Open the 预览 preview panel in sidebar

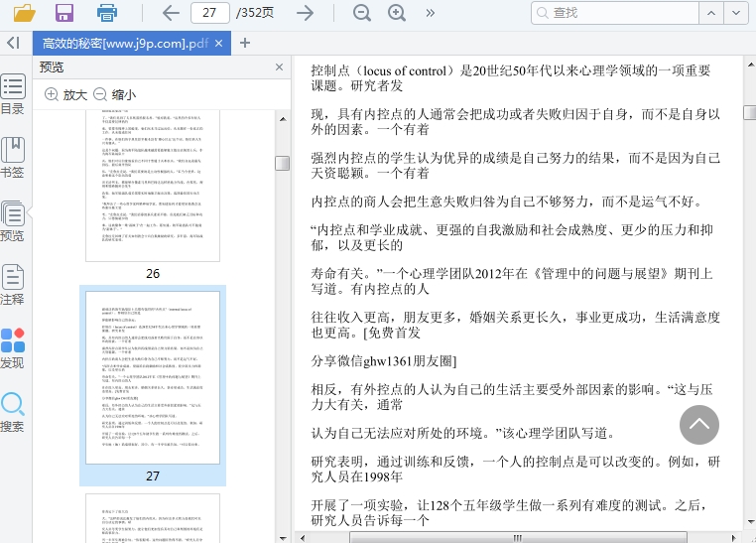pyautogui.click(x=13, y=221)
